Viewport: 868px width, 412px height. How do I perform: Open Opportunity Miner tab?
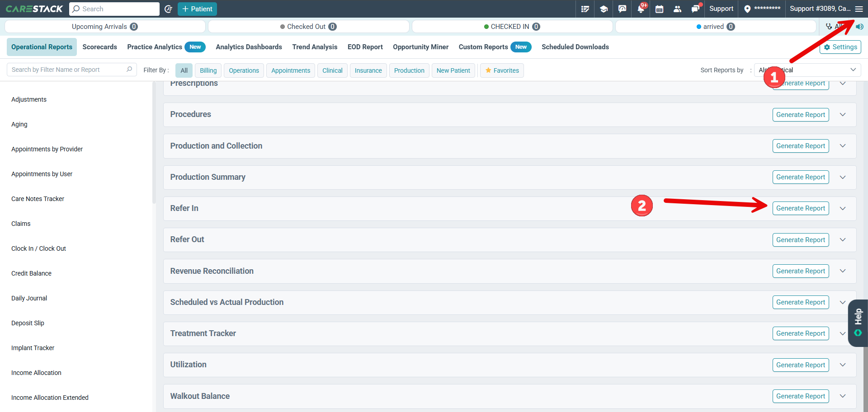[x=420, y=47]
